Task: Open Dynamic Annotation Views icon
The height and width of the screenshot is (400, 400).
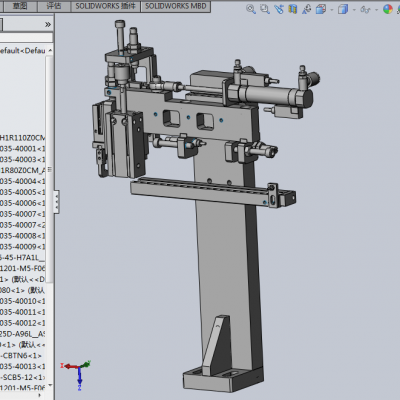Action: click(x=306, y=9)
